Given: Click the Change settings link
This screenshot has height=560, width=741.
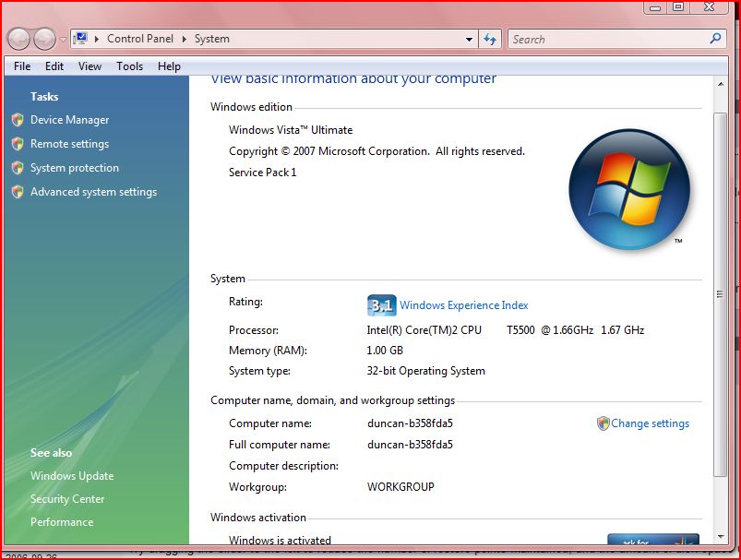Looking at the screenshot, I should tap(651, 423).
